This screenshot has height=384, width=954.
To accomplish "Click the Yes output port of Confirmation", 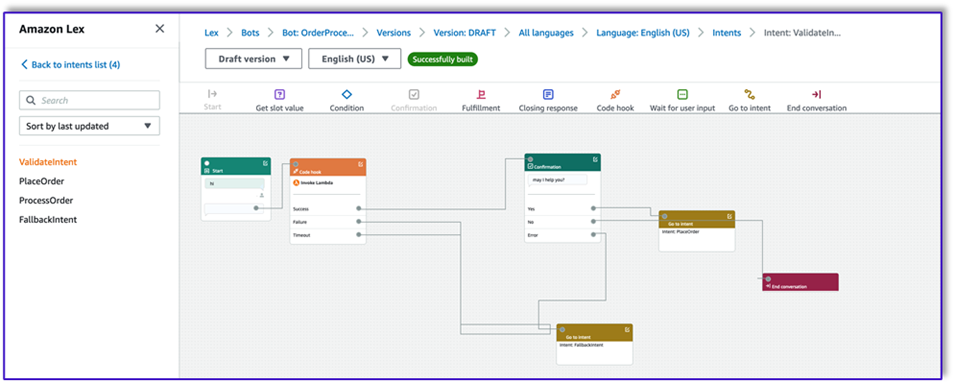I will [593, 208].
